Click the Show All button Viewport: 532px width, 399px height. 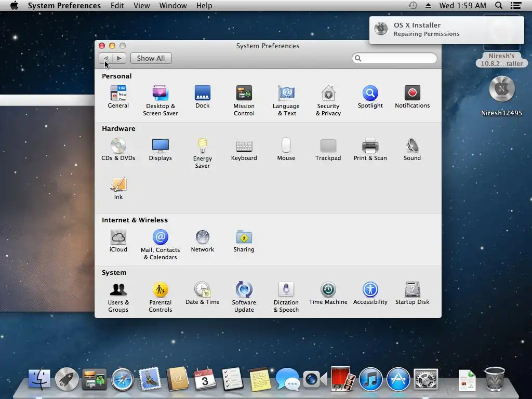coord(151,58)
